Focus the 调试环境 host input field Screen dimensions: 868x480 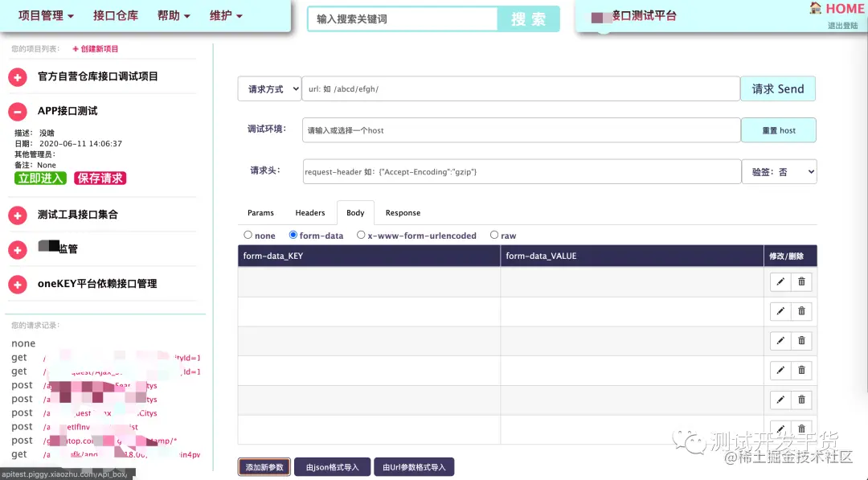coord(522,131)
